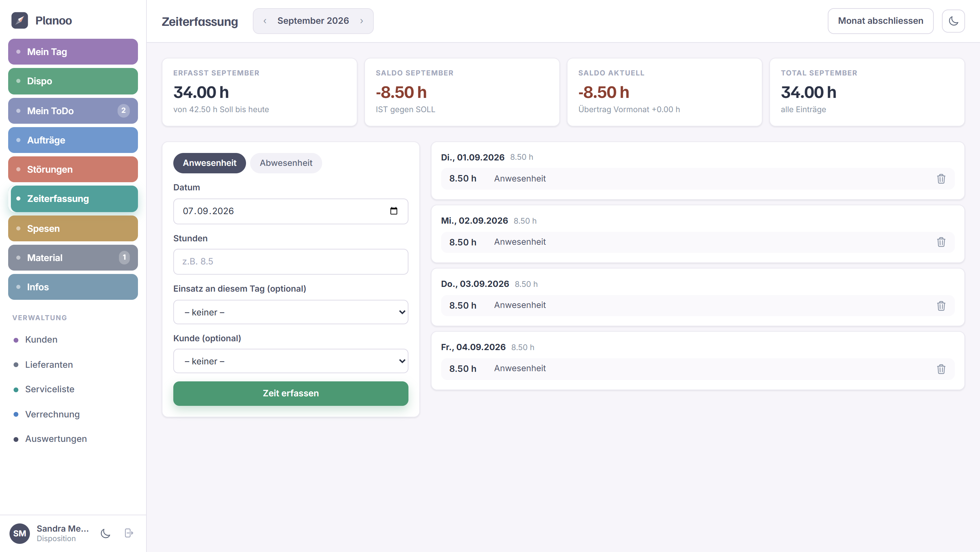Image resolution: width=980 pixels, height=552 pixels.
Task: Open Material in sidebar
Action: [73, 258]
